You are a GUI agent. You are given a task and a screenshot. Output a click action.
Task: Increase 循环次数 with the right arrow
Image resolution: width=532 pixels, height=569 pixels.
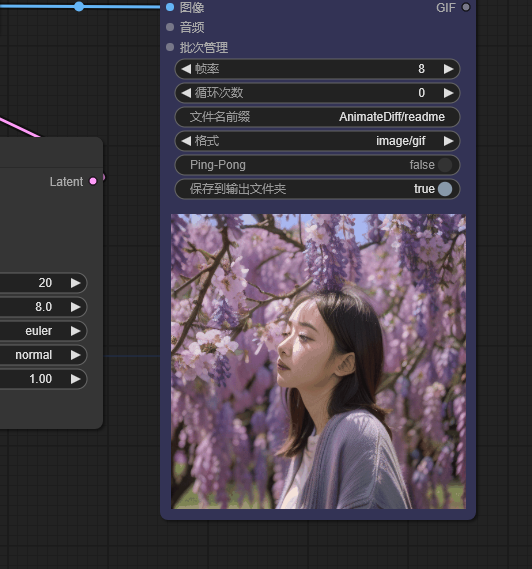tap(449, 93)
